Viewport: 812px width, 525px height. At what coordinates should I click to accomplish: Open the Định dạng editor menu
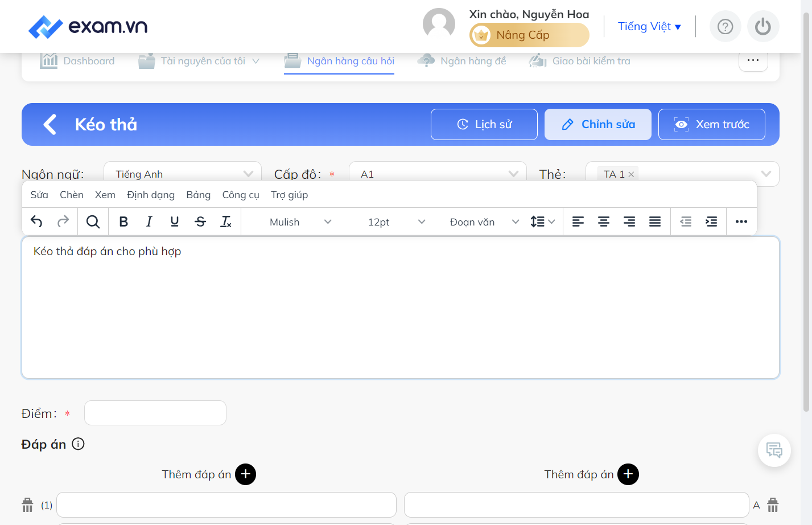coord(151,195)
